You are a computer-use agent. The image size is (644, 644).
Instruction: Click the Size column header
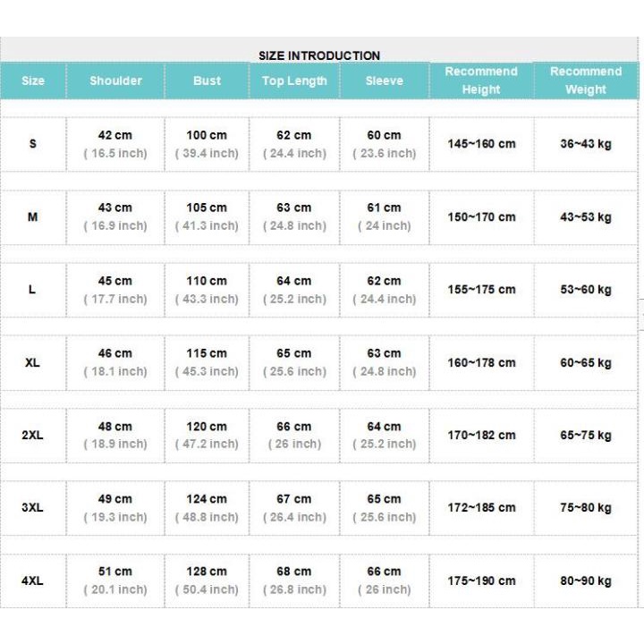(x=33, y=80)
